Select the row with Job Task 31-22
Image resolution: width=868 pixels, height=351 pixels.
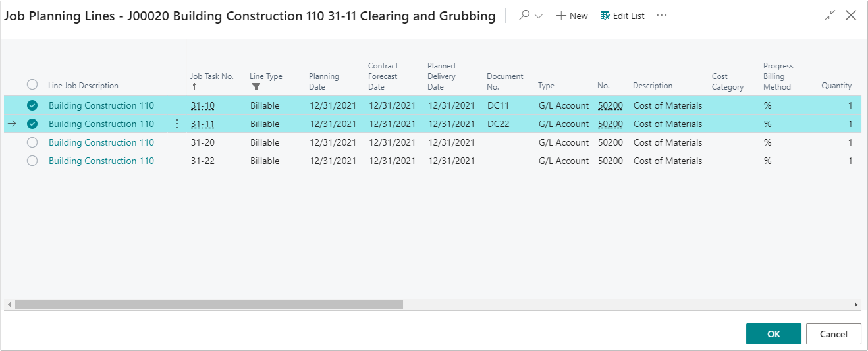tap(32, 161)
